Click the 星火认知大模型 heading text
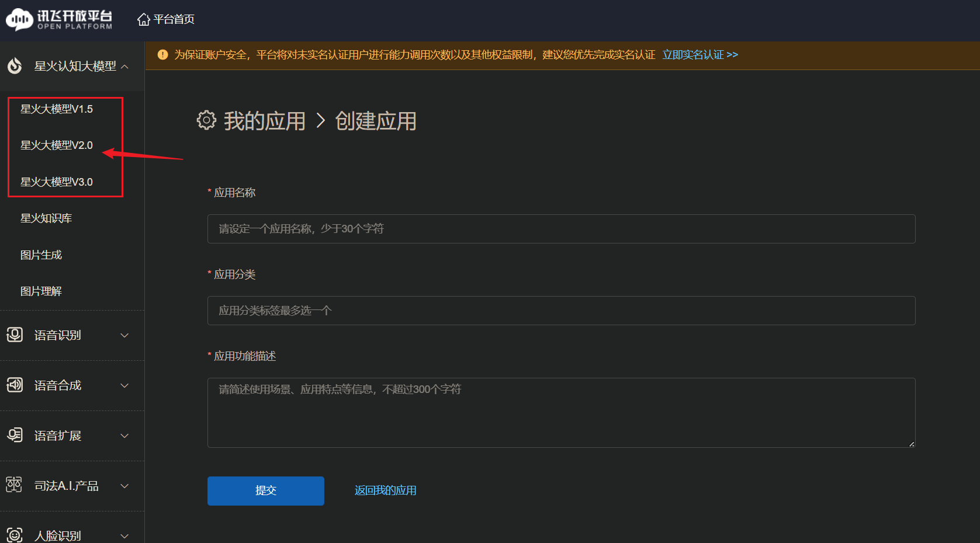 (x=75, y=67)
